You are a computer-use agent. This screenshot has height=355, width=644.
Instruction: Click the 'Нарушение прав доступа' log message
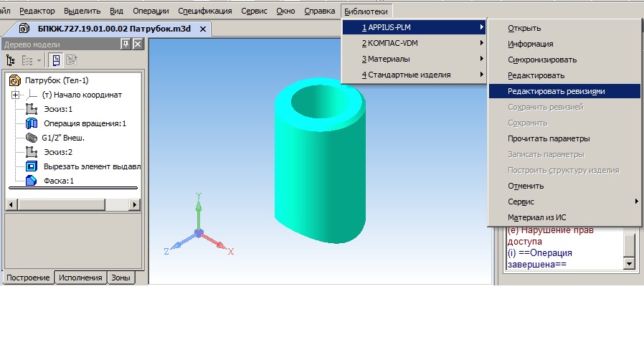pyautogui.click(x=550, y=235)
